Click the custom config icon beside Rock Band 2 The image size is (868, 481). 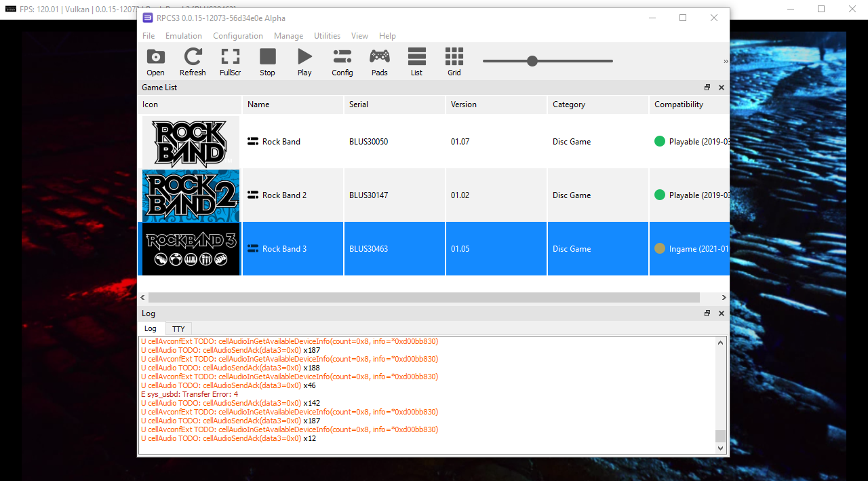(x=253, y=195)
